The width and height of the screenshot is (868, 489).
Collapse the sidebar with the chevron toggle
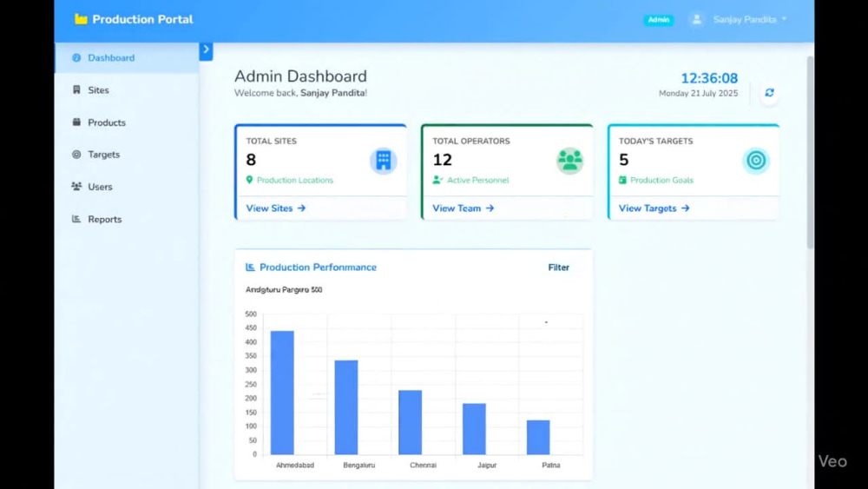click(206, 50)
